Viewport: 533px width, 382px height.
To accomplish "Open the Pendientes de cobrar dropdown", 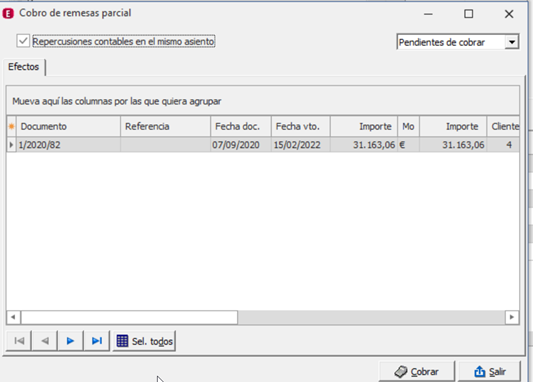I will [512, 42].
